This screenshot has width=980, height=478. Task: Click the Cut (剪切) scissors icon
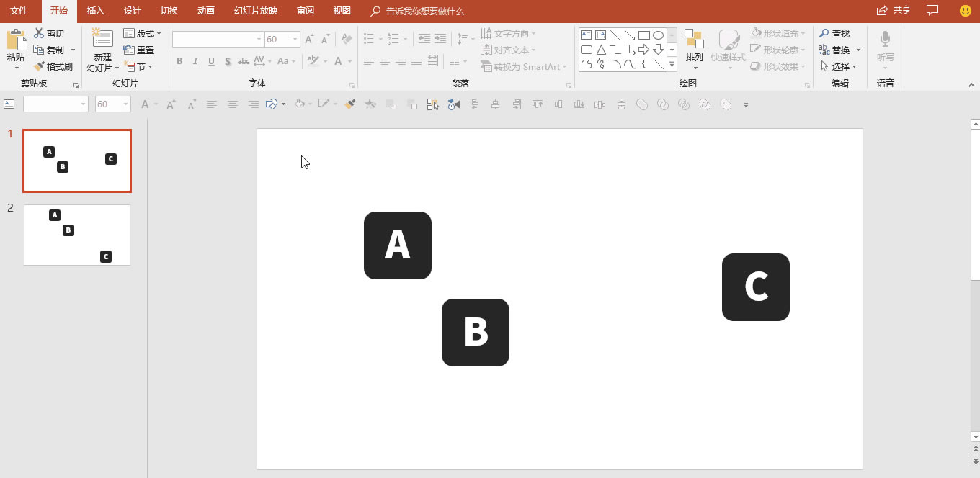pyautogui.click(x=39, y=34)
